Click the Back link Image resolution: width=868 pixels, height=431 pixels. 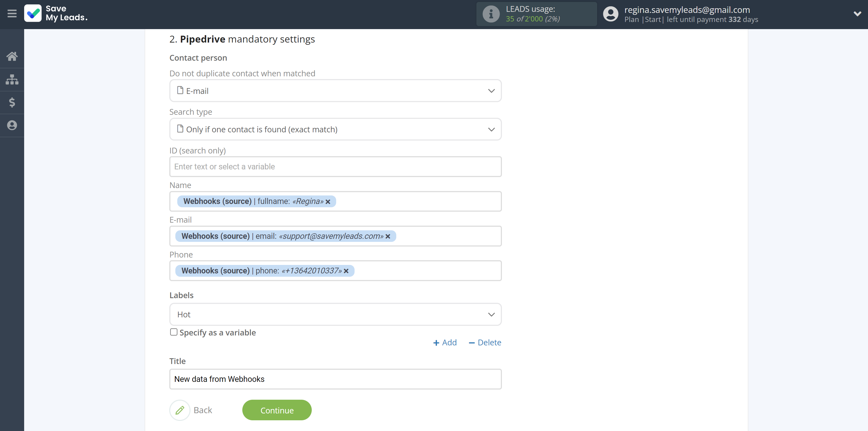pos(203,410)
